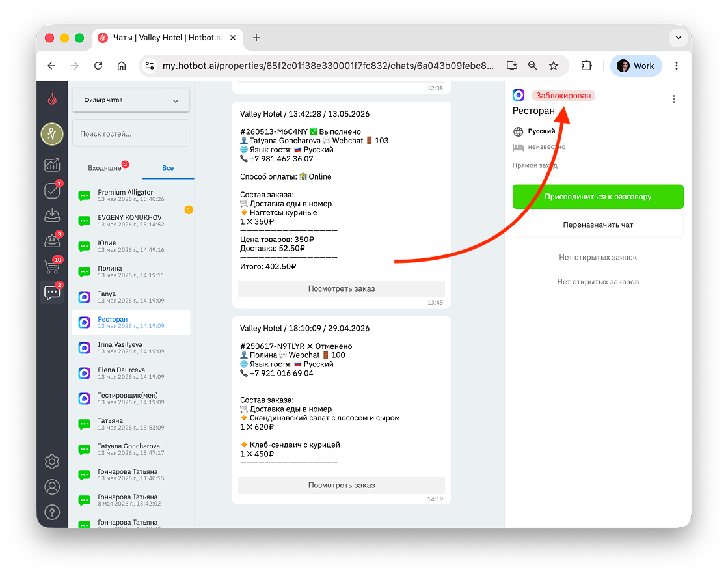Screen dimensions: 728x576
Task: Open the tab search chevron in browser
Action: [x=679, y=38]
